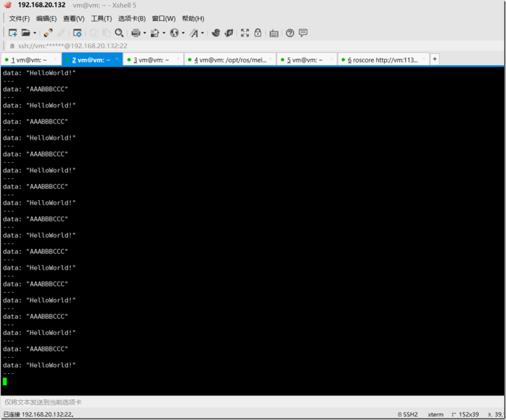Open the session folder icon
This screenshot has width=506, height=420.
pyautogui.click(x=25, y=33)
